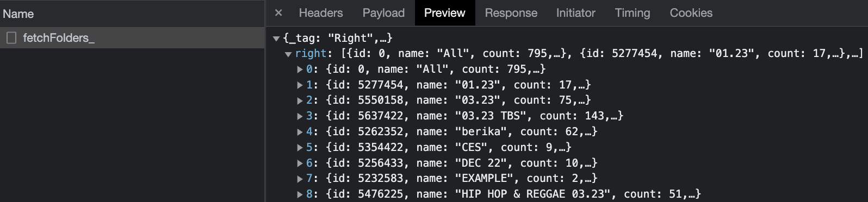Expand item 5 named CES
The height and width of the screenshot is (202, 868).
click(300, 148)
